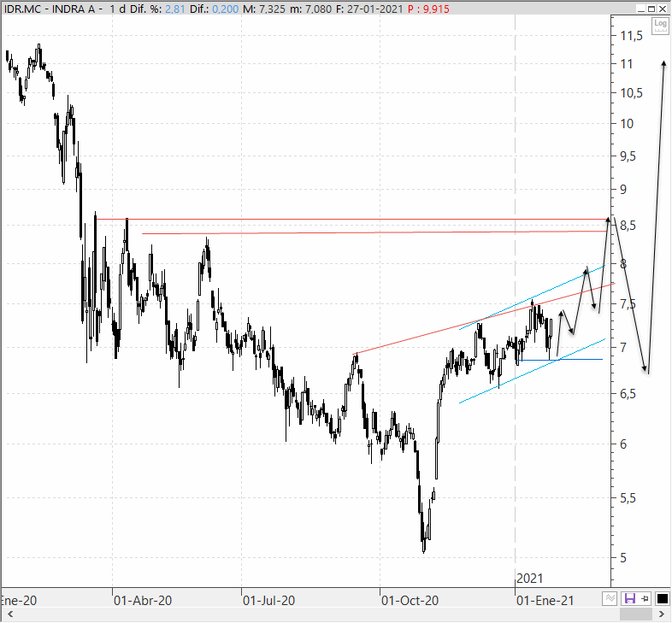
Task: Click the 01-Ene-21 date label
Action: [x=545, y=601]
